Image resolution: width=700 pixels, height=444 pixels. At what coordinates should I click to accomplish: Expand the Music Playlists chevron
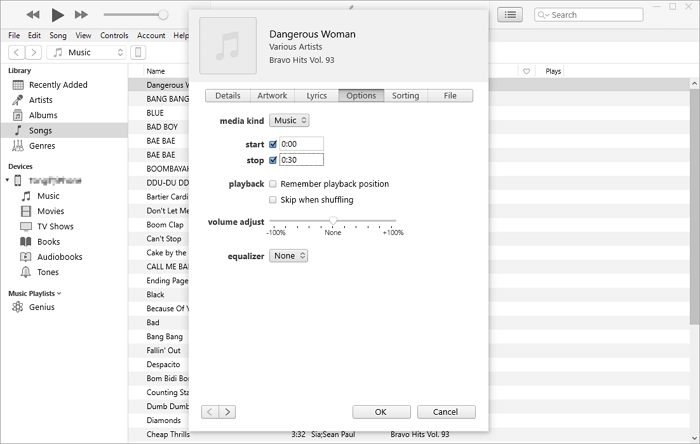tap(59, 294)
